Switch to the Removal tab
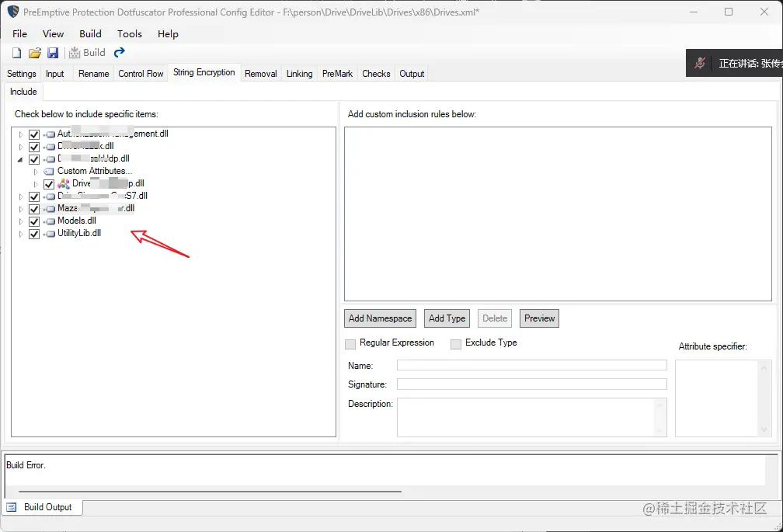The image size is (783, 532). (261, 73)
